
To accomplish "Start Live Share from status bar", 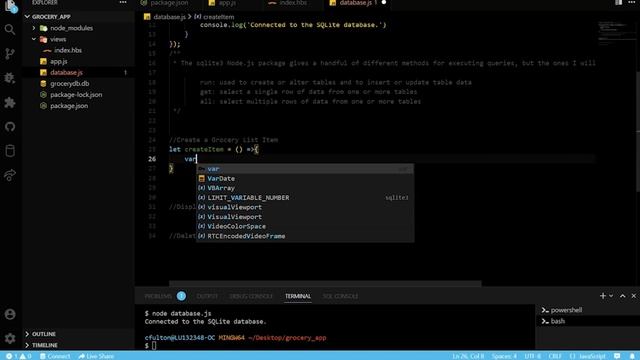I will pyautogui.click(x=96, y=356).
